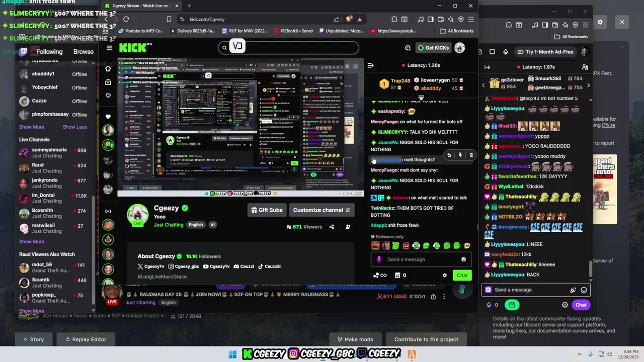The width and height of the screenshot is (644, 362).
Task: Open the 'Youtube to MP3 Co...' bookmark
Action: [141, 31]
